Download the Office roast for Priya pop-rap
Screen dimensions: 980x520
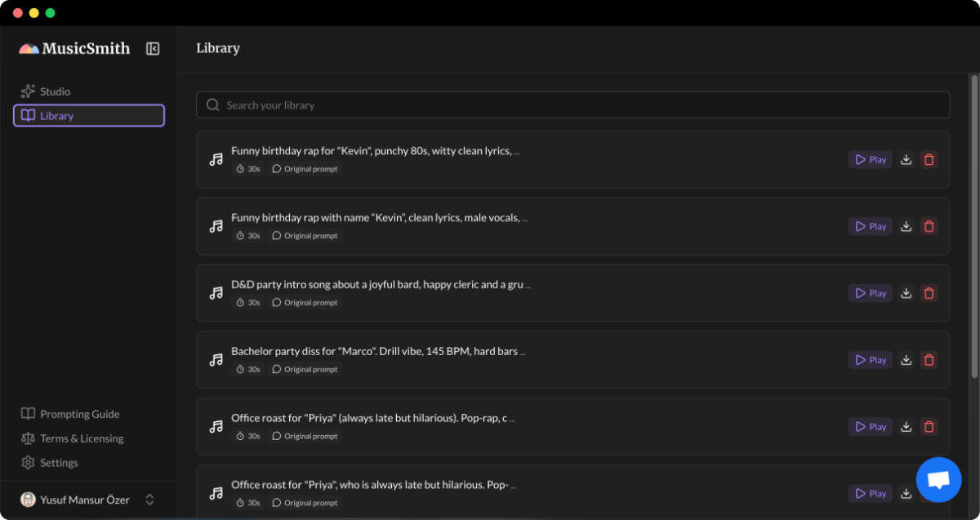[x=906, y=427]
